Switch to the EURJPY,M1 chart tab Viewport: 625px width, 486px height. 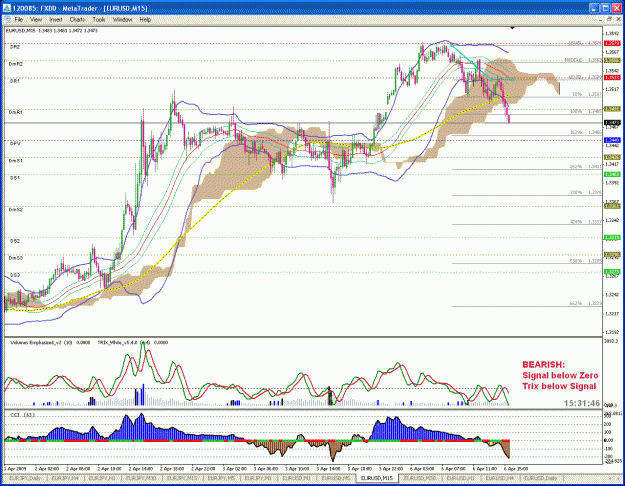pos(258,478)
